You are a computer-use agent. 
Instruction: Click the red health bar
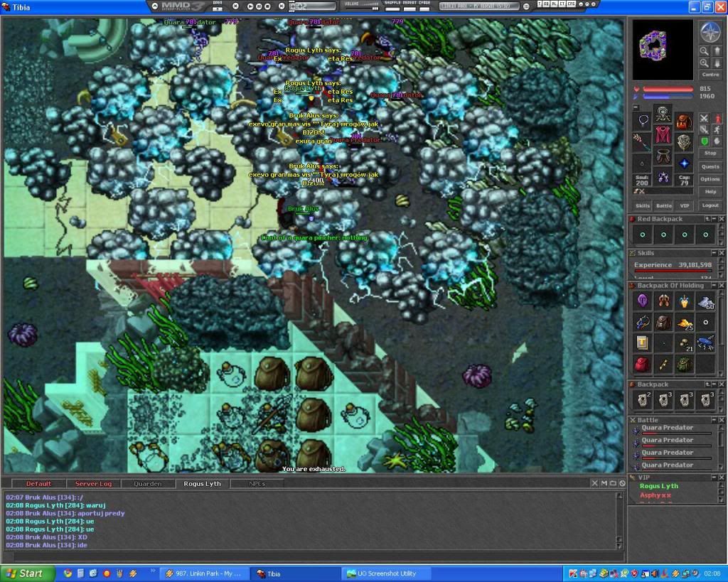[668, 89]
